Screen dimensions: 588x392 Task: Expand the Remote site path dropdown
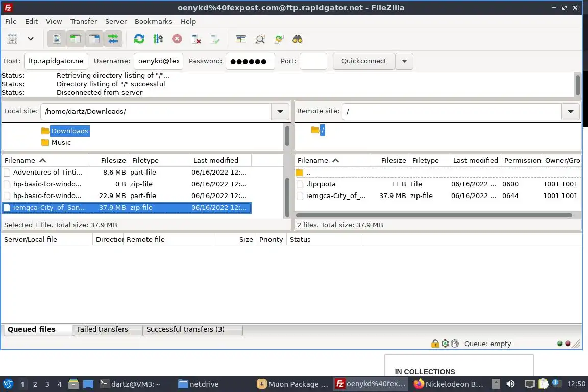[x=570, y=111]
